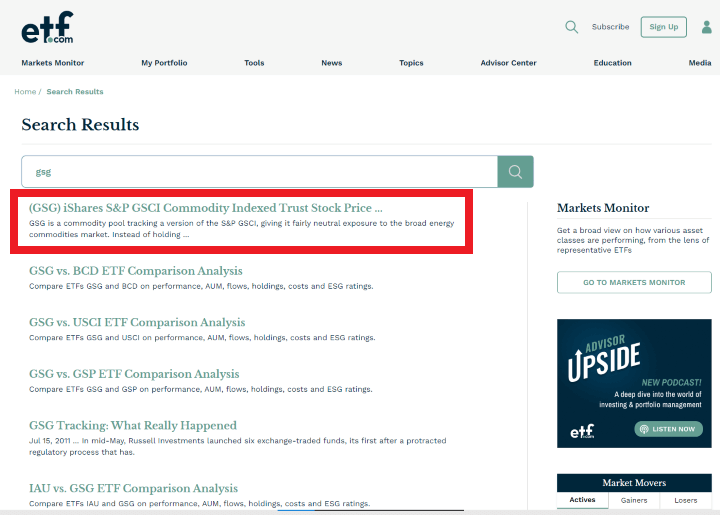This screenshot has width=720, height=515.
Task: Click Listen Now on Advisor Upside banner
Action: [x=668, y=429]
